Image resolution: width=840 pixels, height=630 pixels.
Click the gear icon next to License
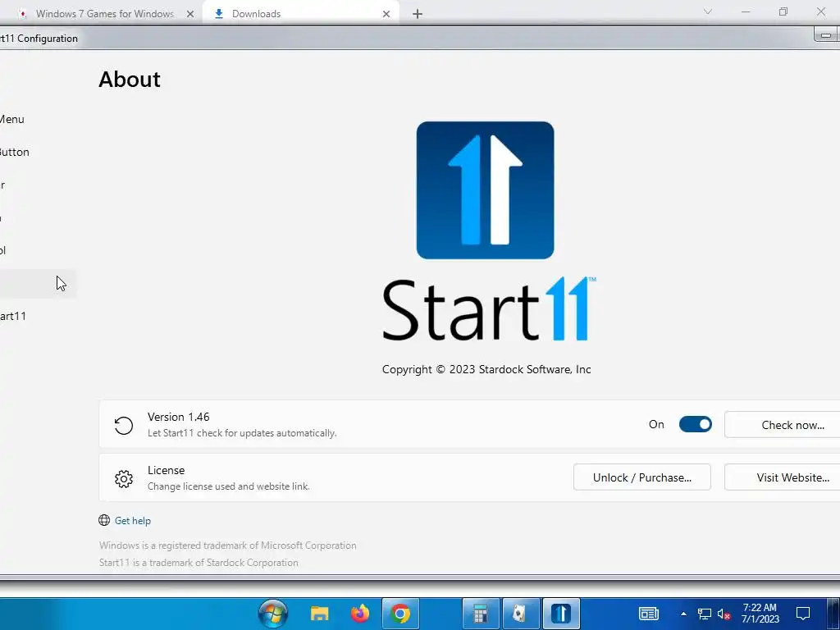124,479
